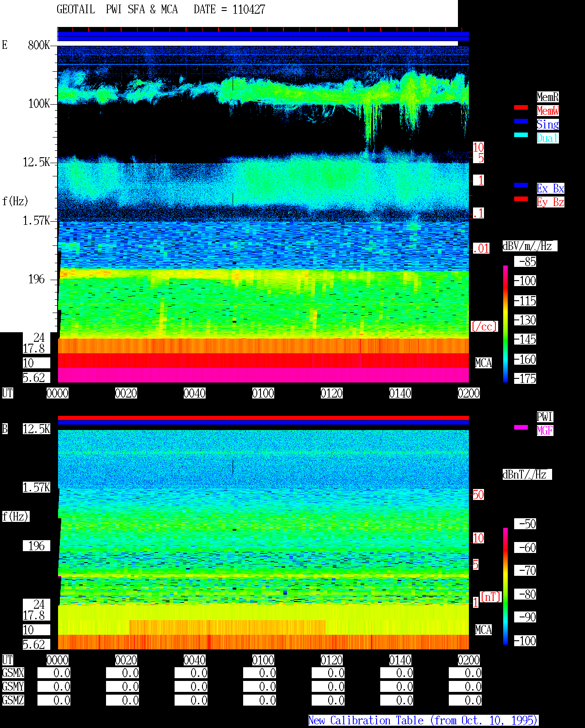
Task: Click the red .01 density tick label
Action: 481,249
